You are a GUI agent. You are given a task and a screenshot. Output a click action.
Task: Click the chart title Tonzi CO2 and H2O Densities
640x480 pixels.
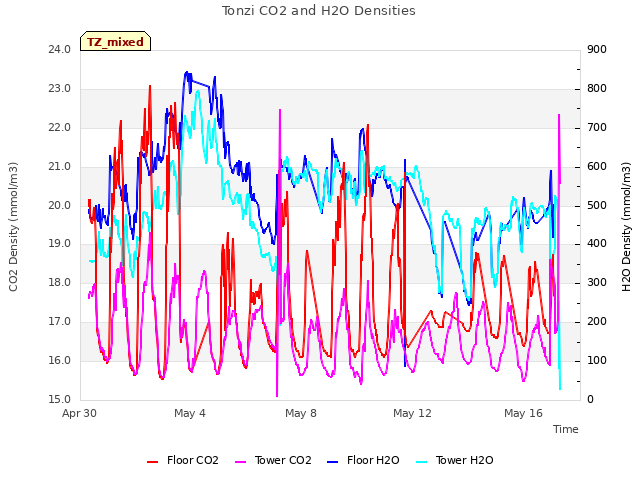pos(319,10)
